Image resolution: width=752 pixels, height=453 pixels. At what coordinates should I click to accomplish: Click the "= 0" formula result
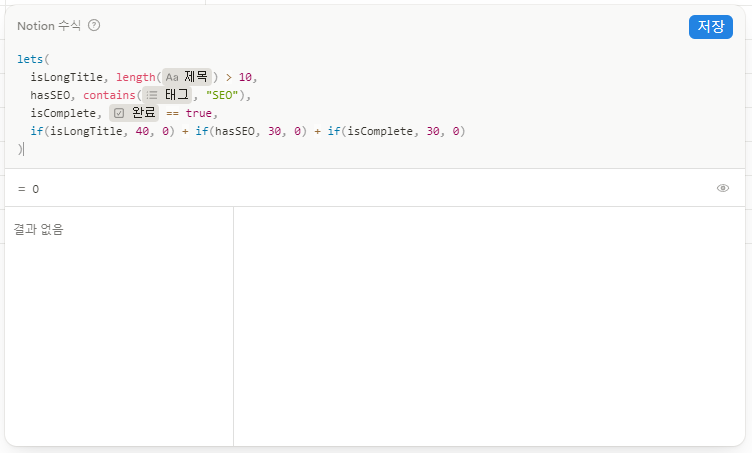[28, 189]
